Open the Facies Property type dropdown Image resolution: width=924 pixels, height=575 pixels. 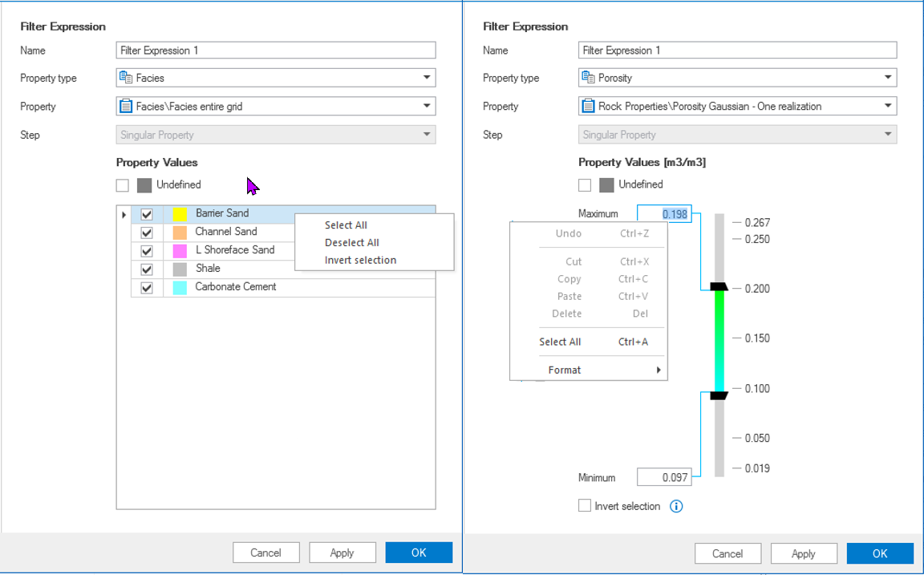(426, 78)
